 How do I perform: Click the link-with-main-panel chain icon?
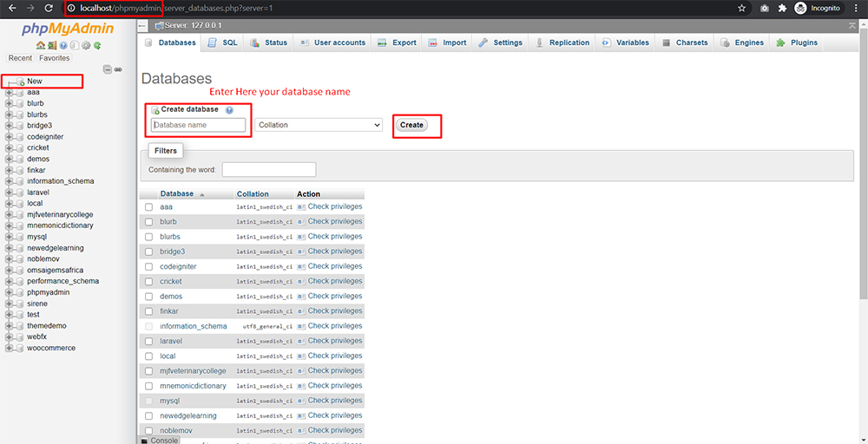[x=118, y=69]
